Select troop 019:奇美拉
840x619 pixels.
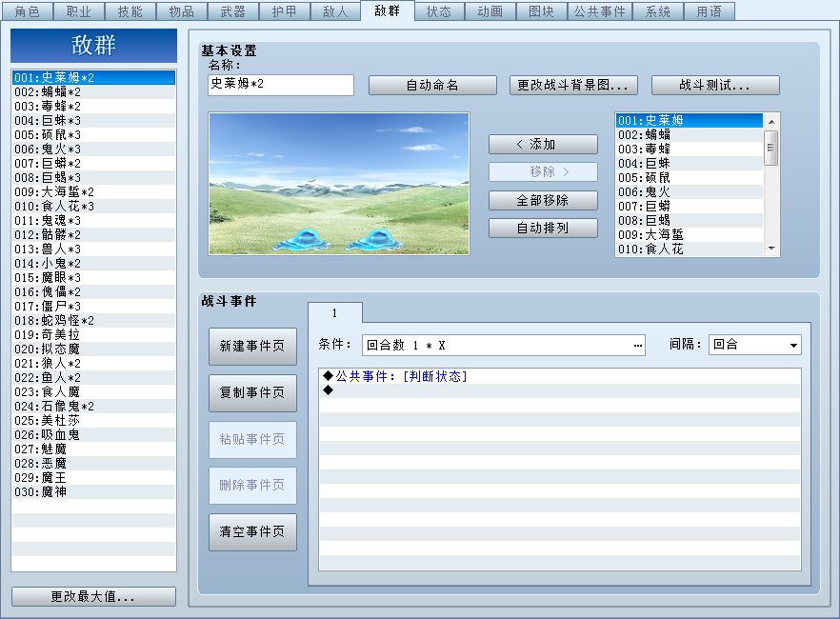93,334
